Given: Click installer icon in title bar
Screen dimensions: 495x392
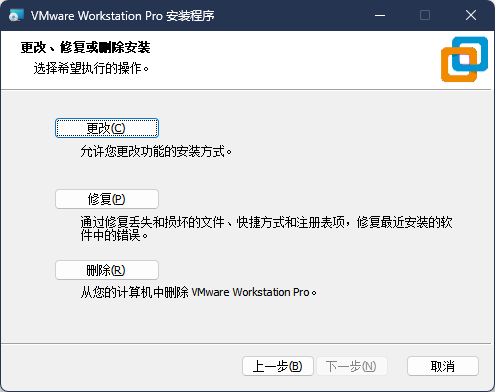Looking at the screenshot, I should point(16,15).
